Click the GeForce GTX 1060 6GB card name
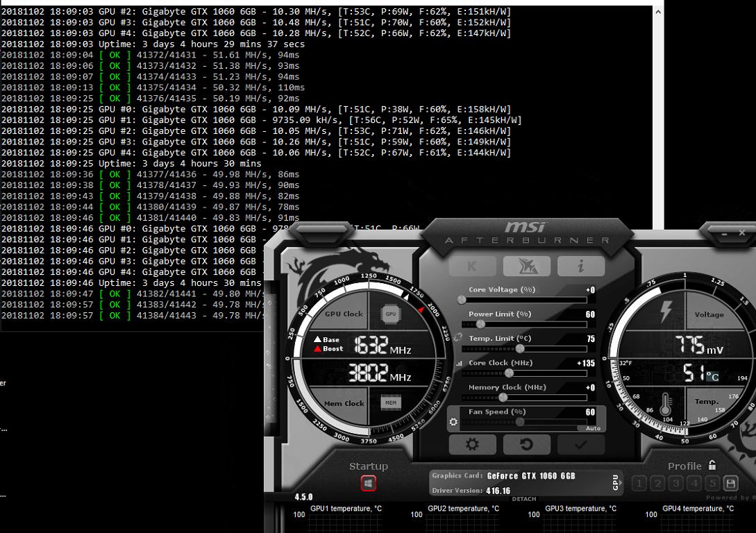756x533 pixels. (x=531, y=475)
